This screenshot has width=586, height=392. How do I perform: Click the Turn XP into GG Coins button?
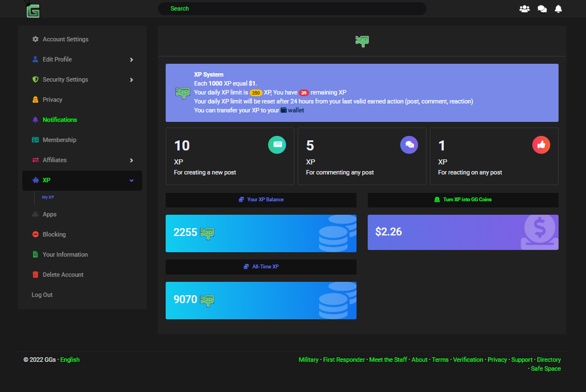(x=462, y=200)
